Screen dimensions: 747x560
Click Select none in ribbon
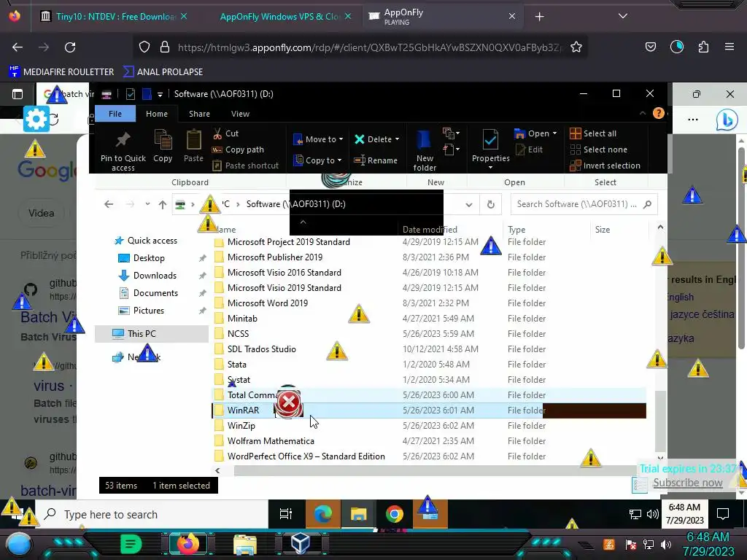click(598, 149)
